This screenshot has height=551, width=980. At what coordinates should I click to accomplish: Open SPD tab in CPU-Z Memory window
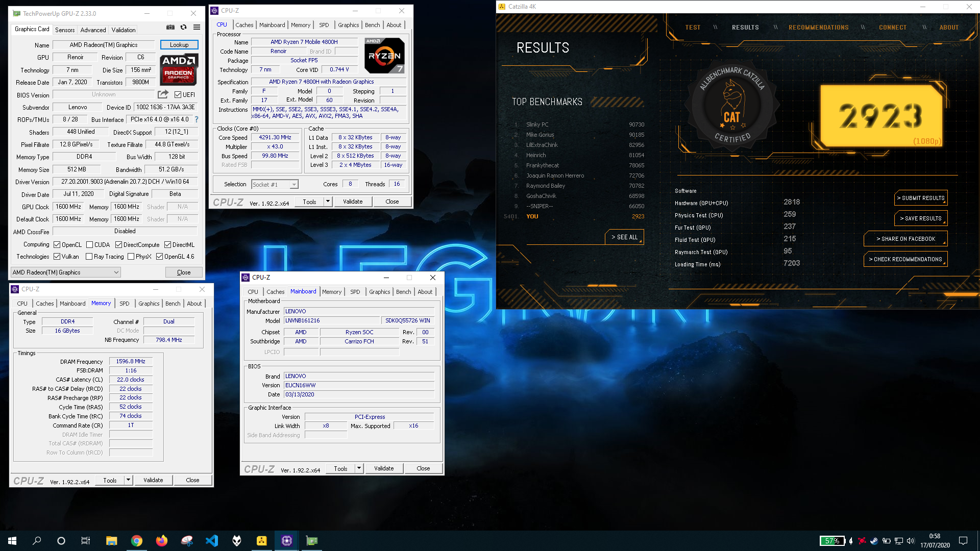[x=124, y=304]
